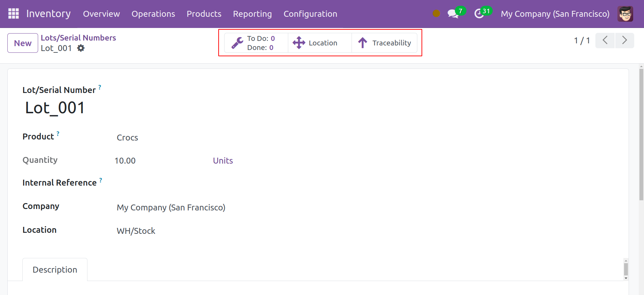Click the user avatar in top bar
The width and height of the screenshot is (644, 295).
(625, 14)
